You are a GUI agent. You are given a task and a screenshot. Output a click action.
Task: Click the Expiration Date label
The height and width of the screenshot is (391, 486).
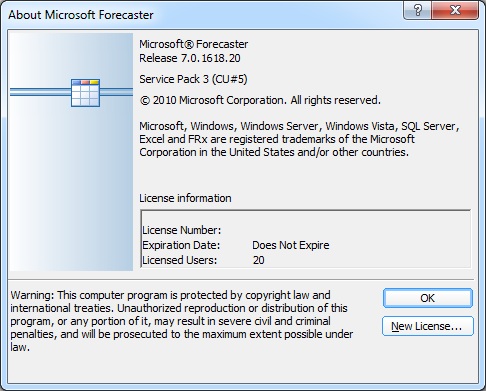click(x=181, y=245)
